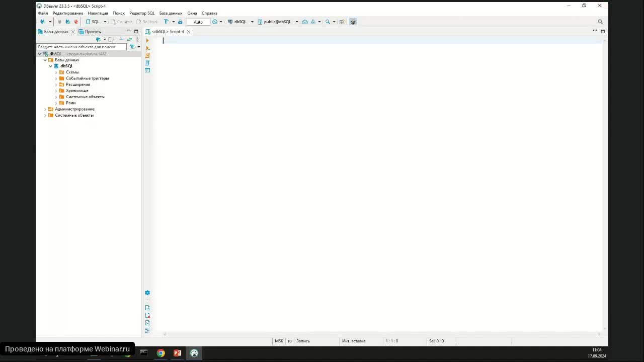This screenshot has height=362, width=644.
Task: Click the explain execution plan icon
Action: click(x=147, y=63)
